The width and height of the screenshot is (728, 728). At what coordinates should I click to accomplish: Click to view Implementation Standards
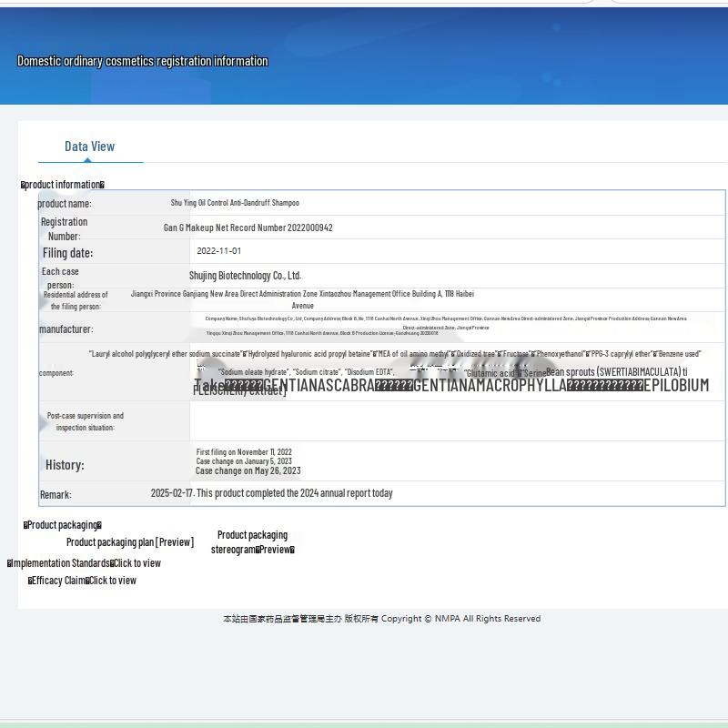[x=136, y=563]
